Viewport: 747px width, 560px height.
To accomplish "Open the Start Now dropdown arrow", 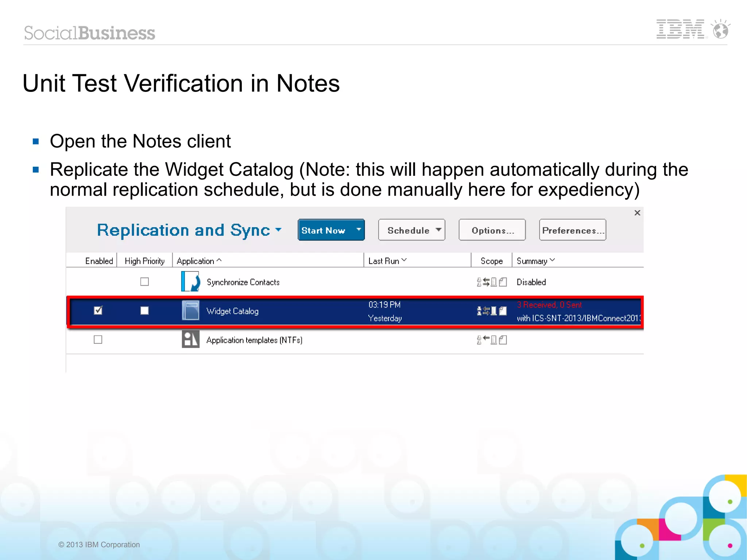I will point(359,230).
